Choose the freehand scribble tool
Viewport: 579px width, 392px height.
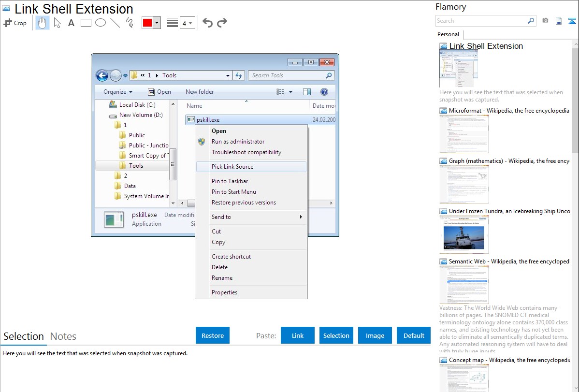coord(130,23)
